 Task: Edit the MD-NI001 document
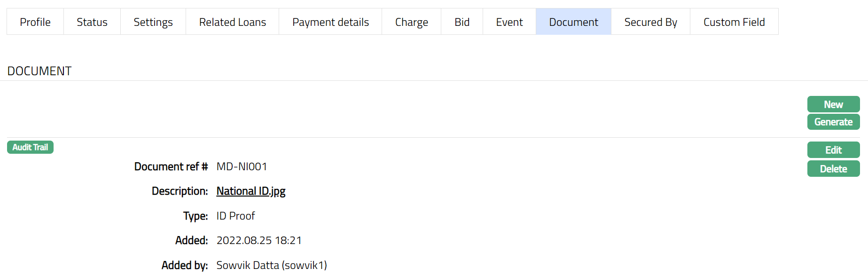[833, 150]
